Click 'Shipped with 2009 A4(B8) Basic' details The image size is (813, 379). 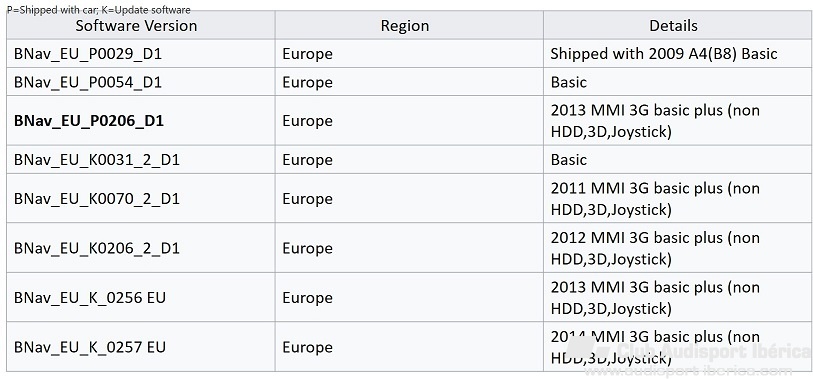664,54
